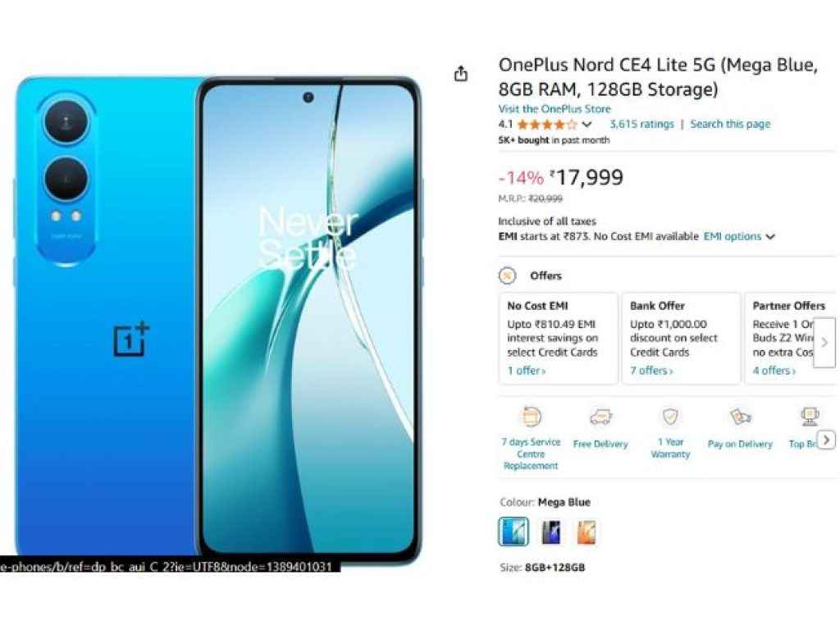The image size is (840, 620).
Task: Show more service features with the arrow
Action: point(827,440)
